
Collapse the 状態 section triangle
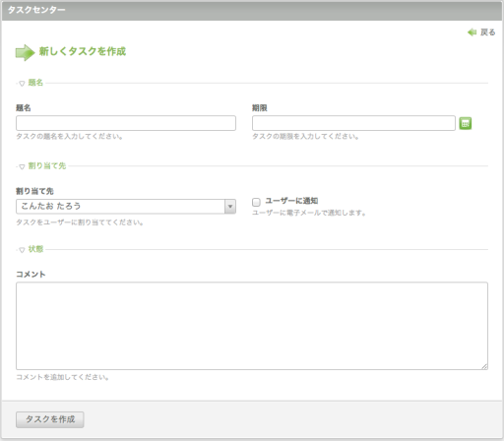point(22,250)
